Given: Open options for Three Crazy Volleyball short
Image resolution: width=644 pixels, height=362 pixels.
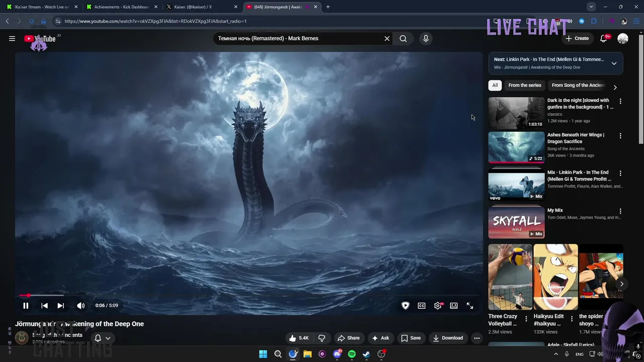Looking at the screenshot, I should click(x=526, y=319).
